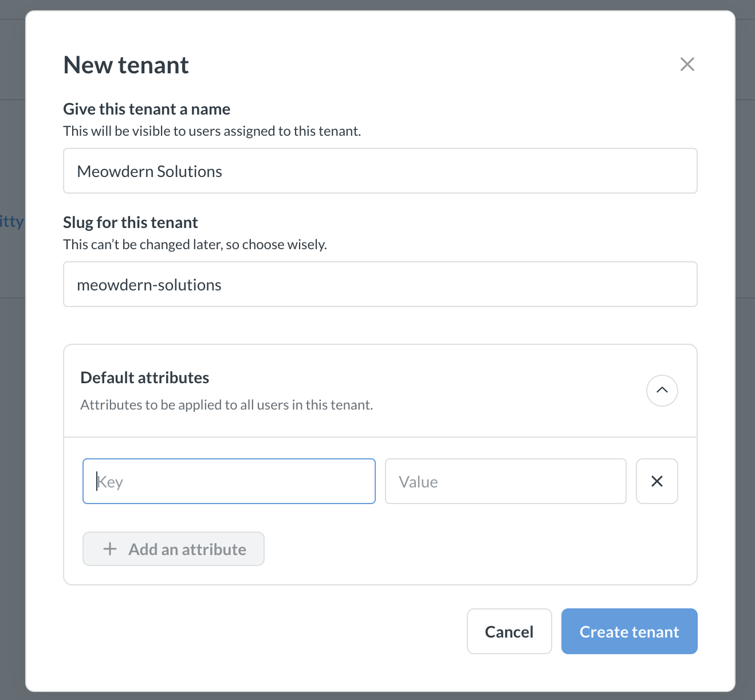The image size is (755, 700).
Task: Click the Slug for this tenant label
Action: [x=130, y=222]
